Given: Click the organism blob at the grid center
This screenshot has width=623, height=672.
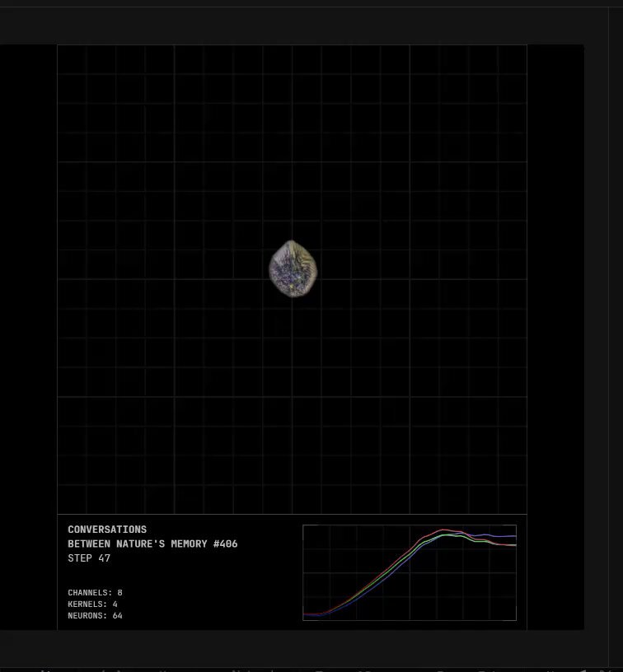Looking at the screenshot, I should click(293, 268).
